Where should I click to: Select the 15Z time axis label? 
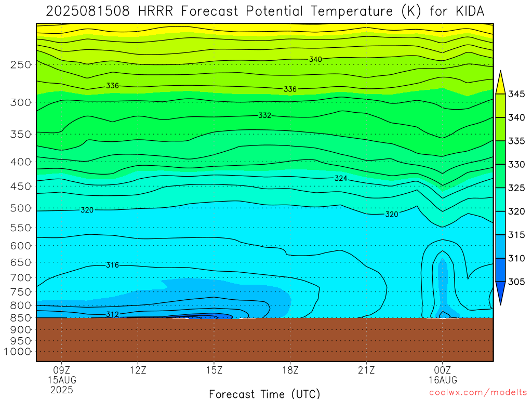[x=214, y=370]
